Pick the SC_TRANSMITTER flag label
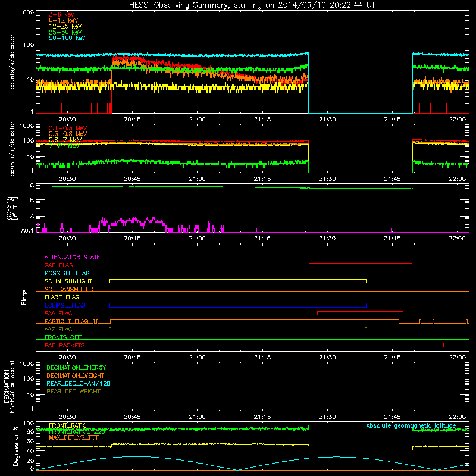 [68, 289]
